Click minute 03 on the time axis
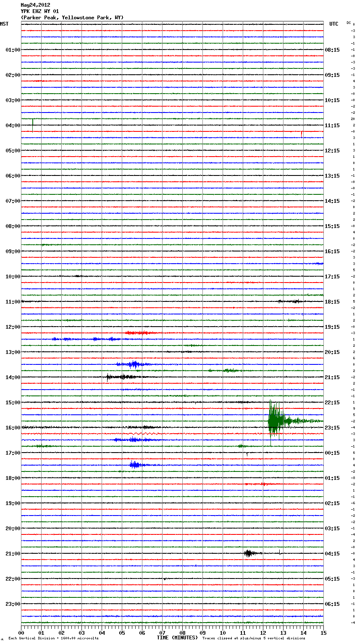This screenshot has width=357, height=644. (x=82, y=633)
